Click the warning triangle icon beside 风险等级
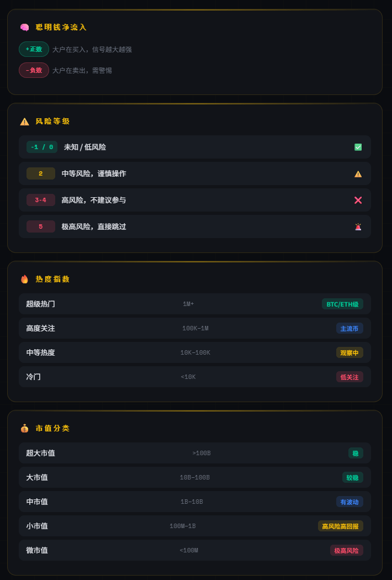 (x=24, y=122)
